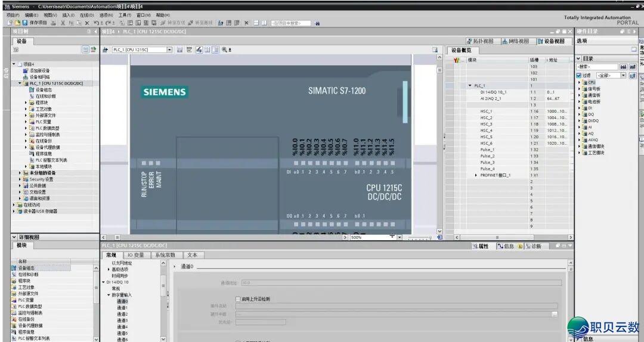
Task: Expand the CPU folder in hardware catalog
Action: pos(579,83)
